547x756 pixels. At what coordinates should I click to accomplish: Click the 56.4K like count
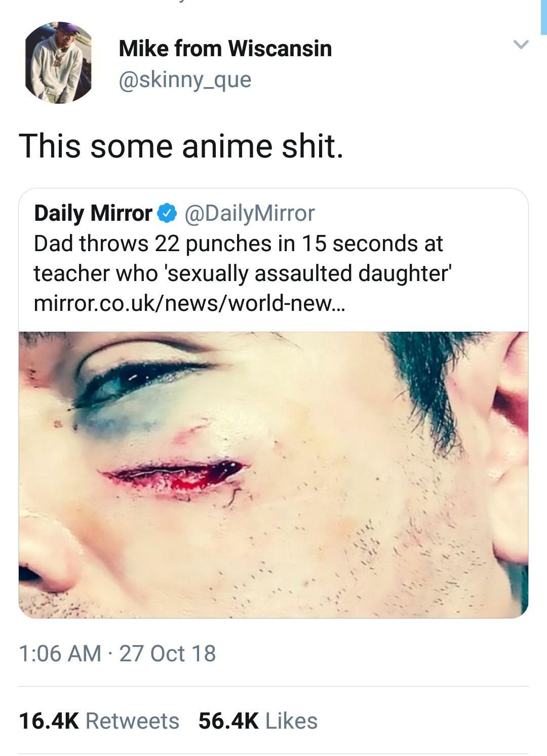pyautogui.click(x=228, y=721)
